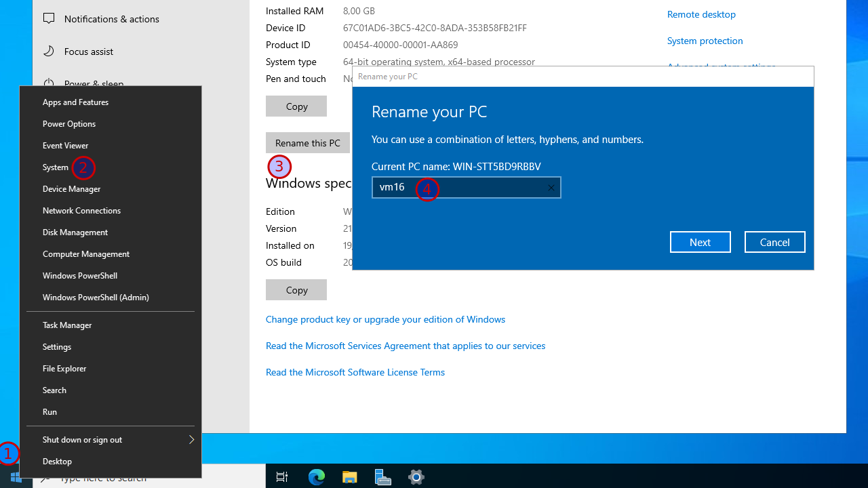Screen dimensions: 868x488
Task: Select Run from the menu
Action: pos(111,412)
